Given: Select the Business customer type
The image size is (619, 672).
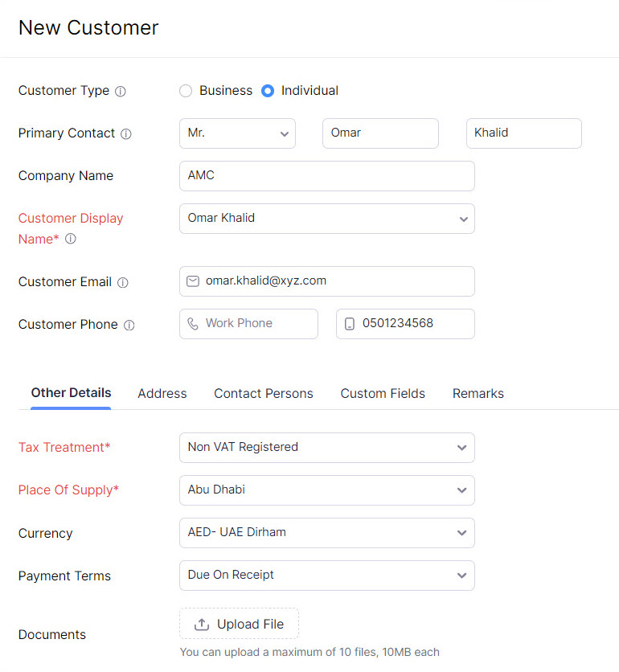Looking at the screenshot, I should (x=186, y=91).
